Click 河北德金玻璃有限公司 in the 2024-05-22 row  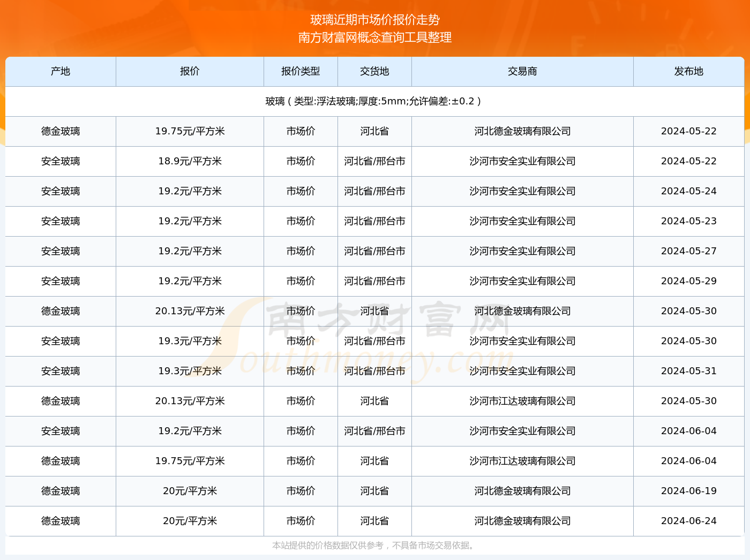pyautogui.click(x=522, y=131)
